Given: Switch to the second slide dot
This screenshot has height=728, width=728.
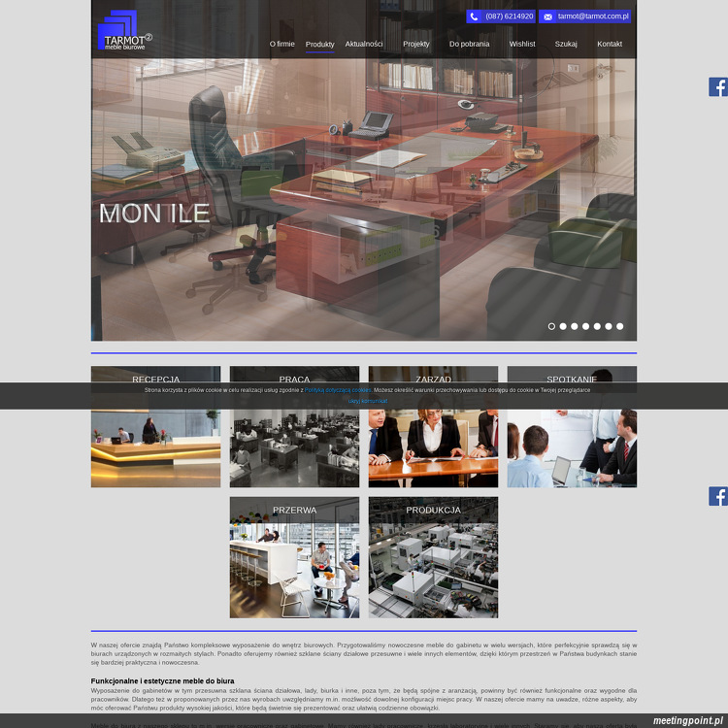Looking at the screenshot, I should pyautogui.click(x=563, y=326).
